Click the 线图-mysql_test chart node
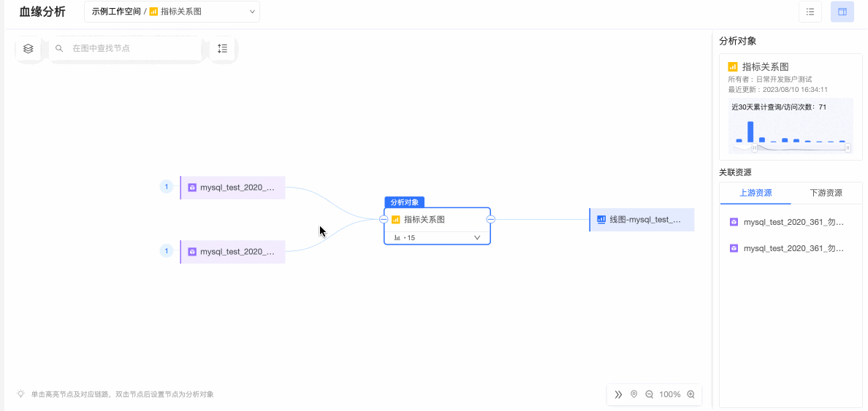Viewport: 868px width, 411px height. tap(642, 219)
